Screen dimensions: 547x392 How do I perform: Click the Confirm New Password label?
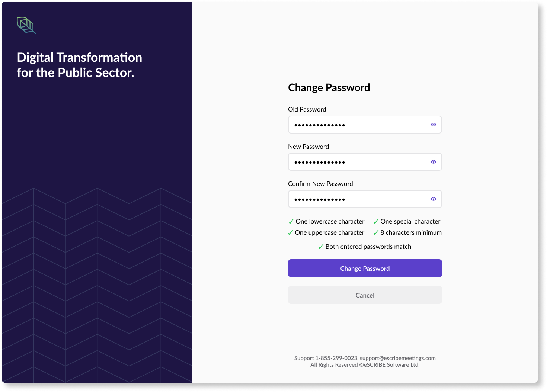tap(320, 184)
